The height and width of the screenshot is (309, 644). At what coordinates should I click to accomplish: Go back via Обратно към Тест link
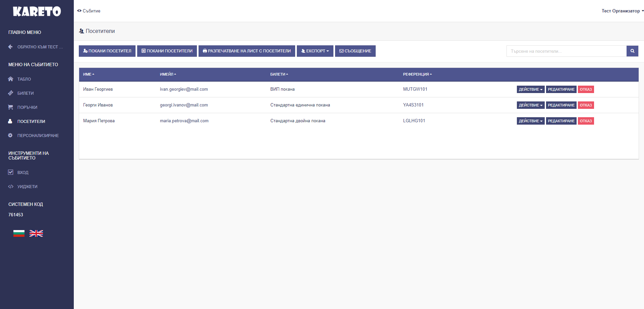40,47
